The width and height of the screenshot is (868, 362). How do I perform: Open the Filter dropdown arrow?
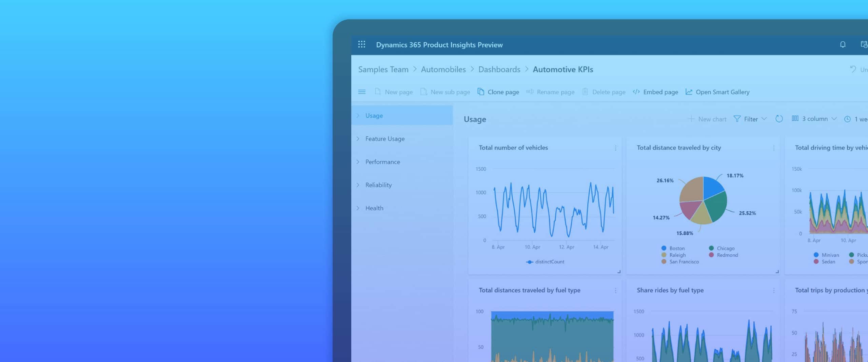point(764,119)
